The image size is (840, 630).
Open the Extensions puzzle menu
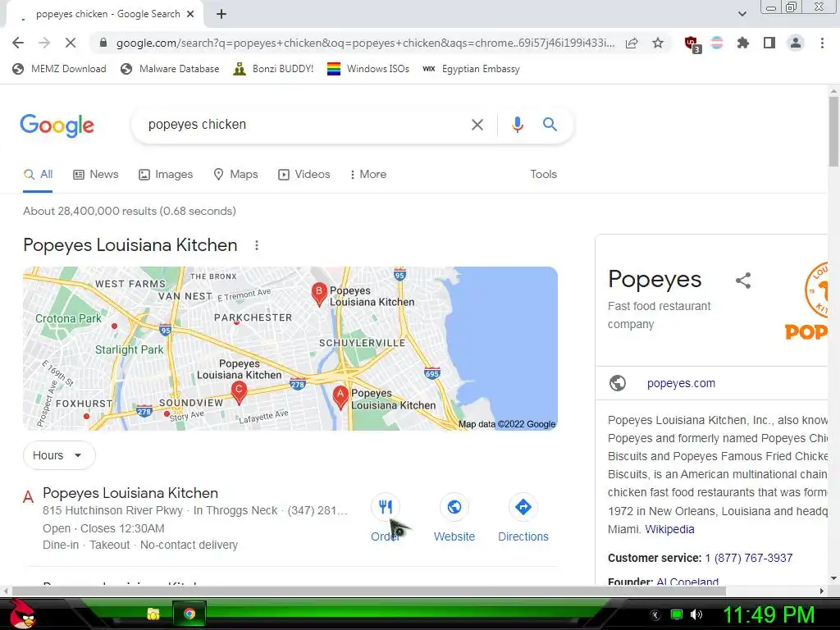[743, 43]
